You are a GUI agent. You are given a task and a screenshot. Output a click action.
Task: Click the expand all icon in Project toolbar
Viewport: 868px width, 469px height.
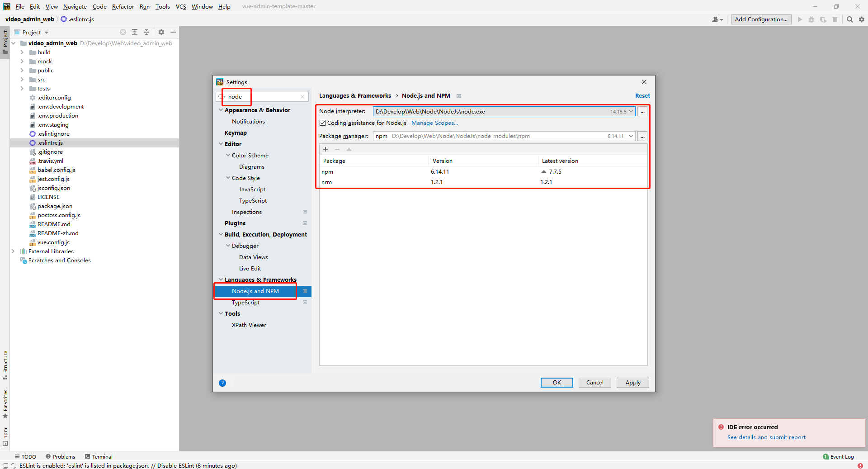tap(135, 32)
